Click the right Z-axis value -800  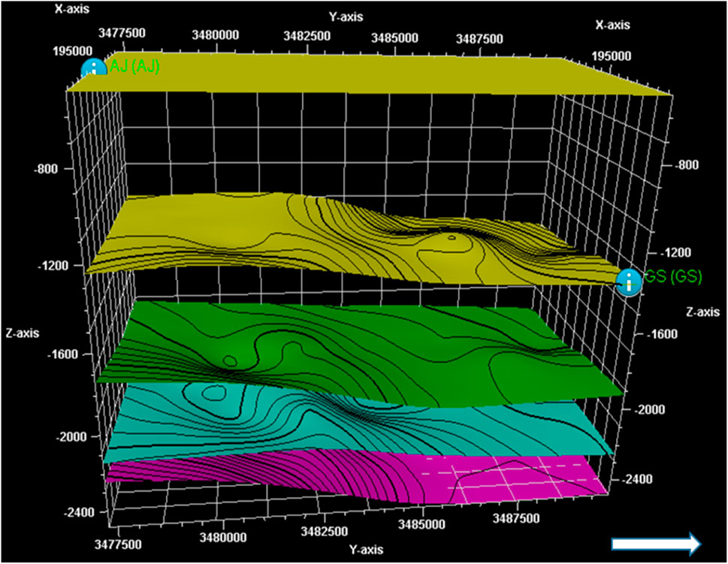click(x=686, y=165)
